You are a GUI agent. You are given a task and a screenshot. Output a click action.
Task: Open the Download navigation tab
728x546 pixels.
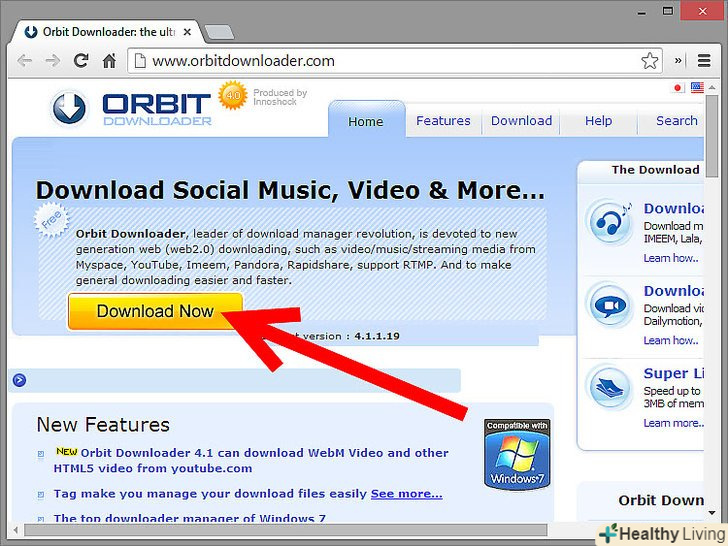pyautogui.click(x=521, y=121)
